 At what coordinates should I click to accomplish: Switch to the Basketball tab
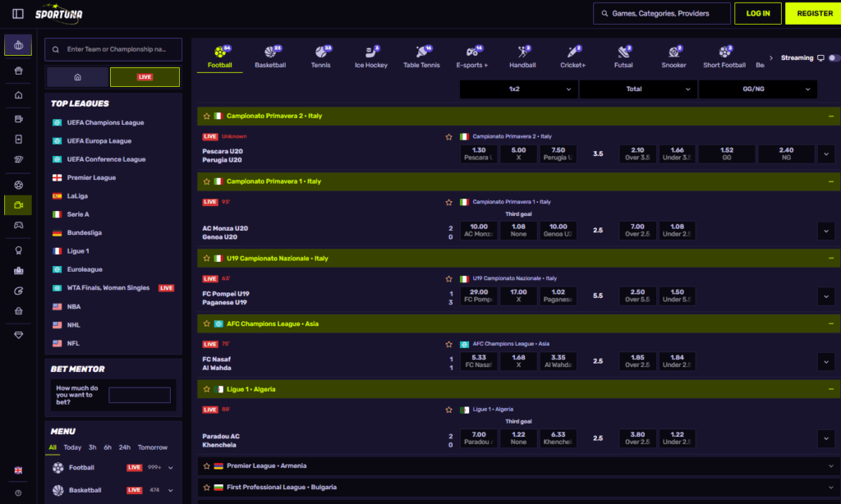click(270, 57)
